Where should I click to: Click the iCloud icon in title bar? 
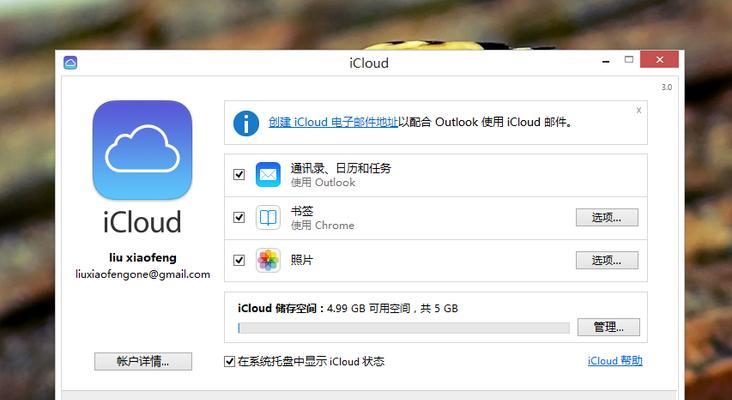click(x=70, y=63)
